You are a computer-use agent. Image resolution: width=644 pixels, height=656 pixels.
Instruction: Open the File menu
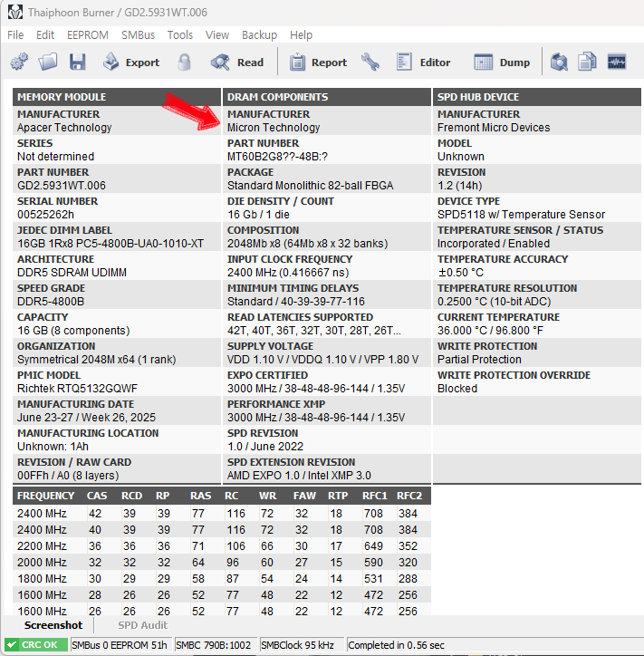tap(15, 34)
